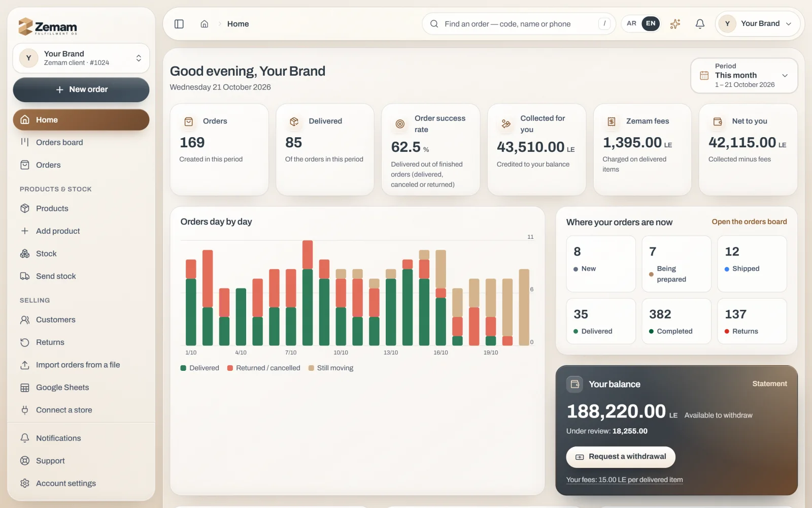Open Orders board in sidebar
This screenshot has width=812, height=508.
pyautogui.click(x=81, y=142)
